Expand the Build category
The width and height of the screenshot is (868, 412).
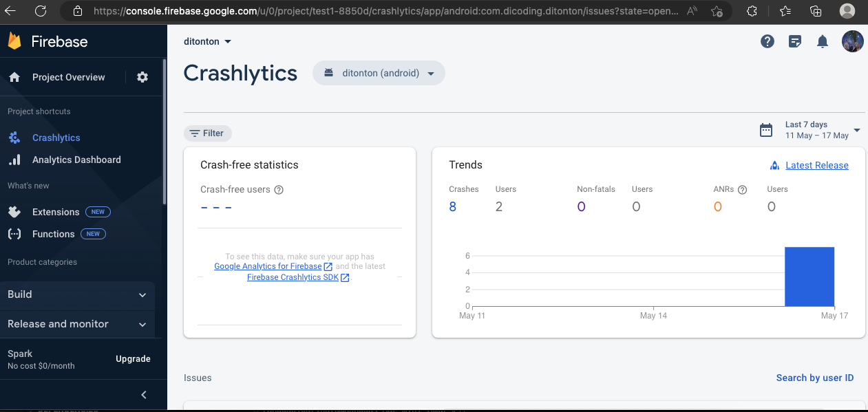coord(77,294)
